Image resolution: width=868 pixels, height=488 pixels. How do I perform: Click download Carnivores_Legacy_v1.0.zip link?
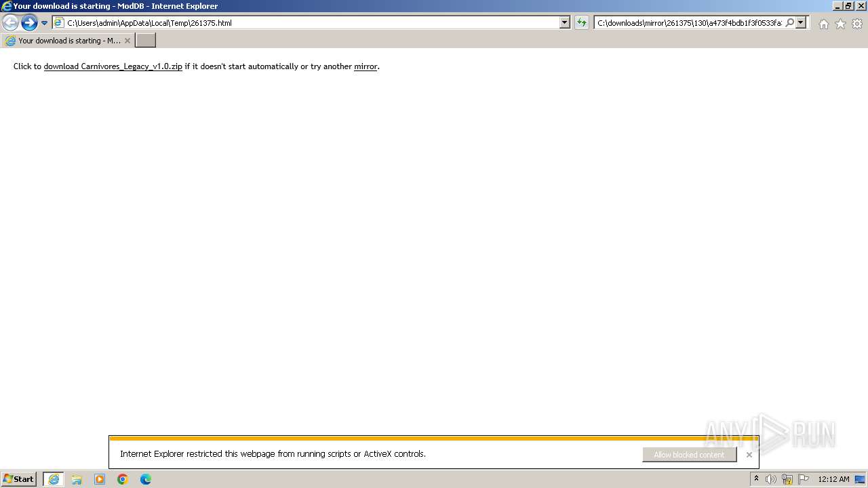tap(113, 66)
